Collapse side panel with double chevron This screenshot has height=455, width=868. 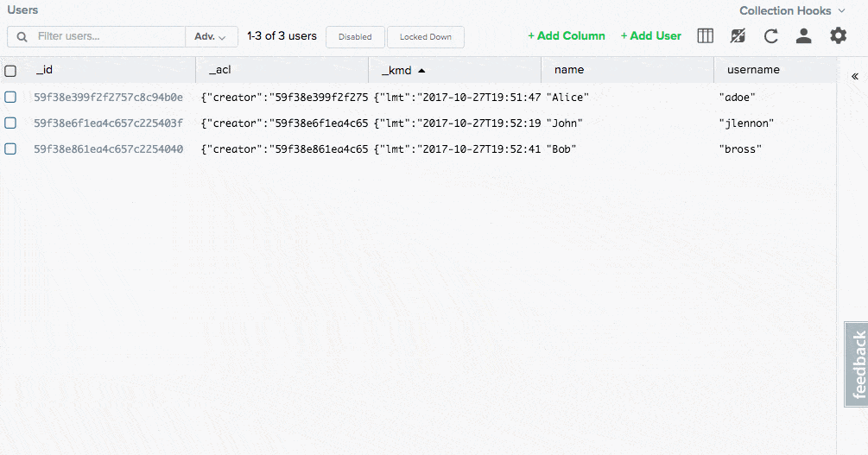coord(855,77)
